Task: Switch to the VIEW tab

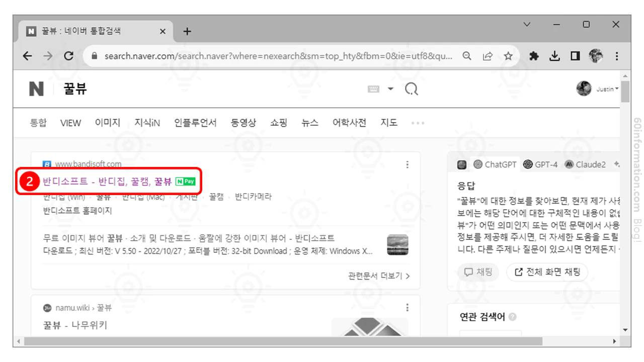Action: tap(70, 123)
